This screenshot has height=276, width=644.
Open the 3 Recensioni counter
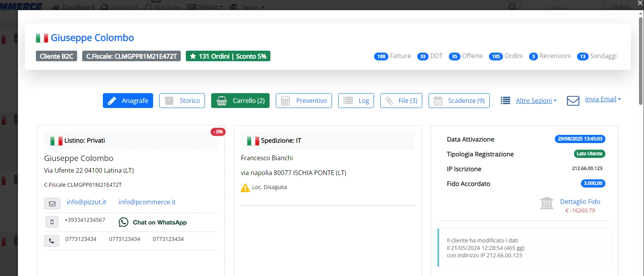(x=550, y=56)
